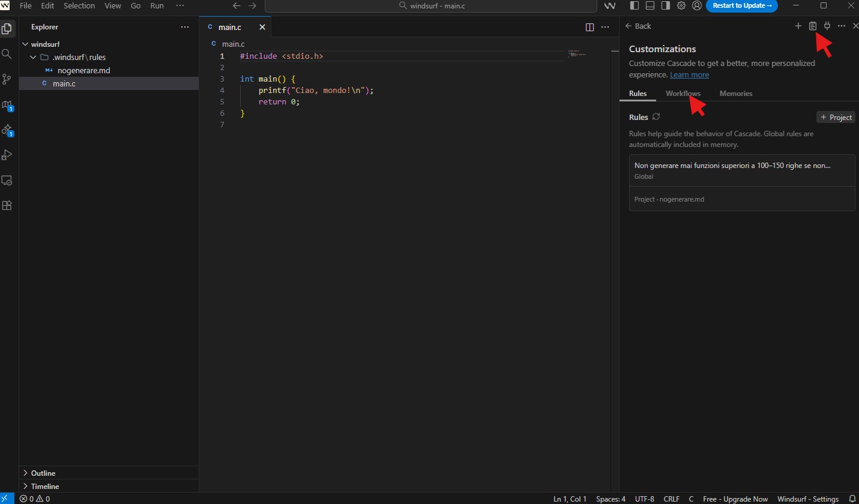Expand the Outline section
Viewport: 859px width, 504px height.
(43, 473)
